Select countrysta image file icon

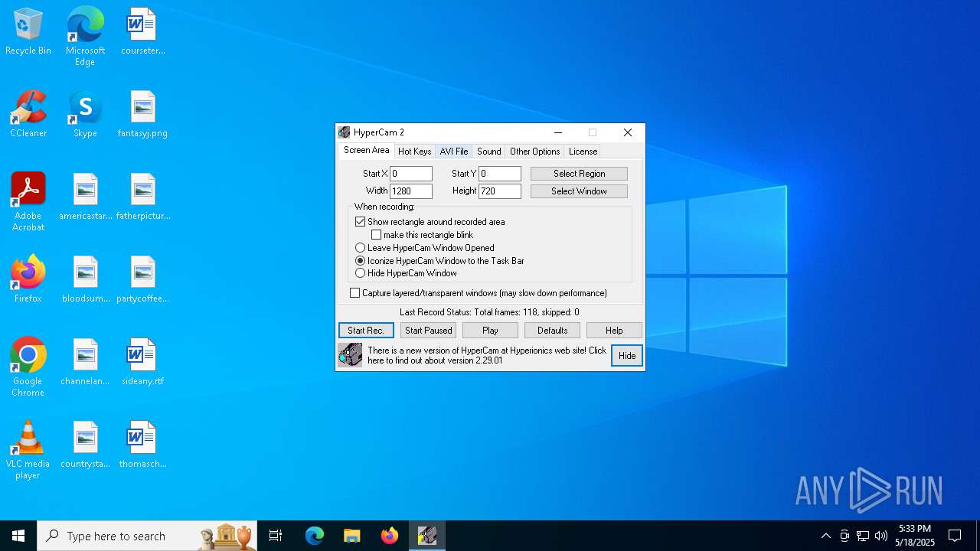click(85, 445)
